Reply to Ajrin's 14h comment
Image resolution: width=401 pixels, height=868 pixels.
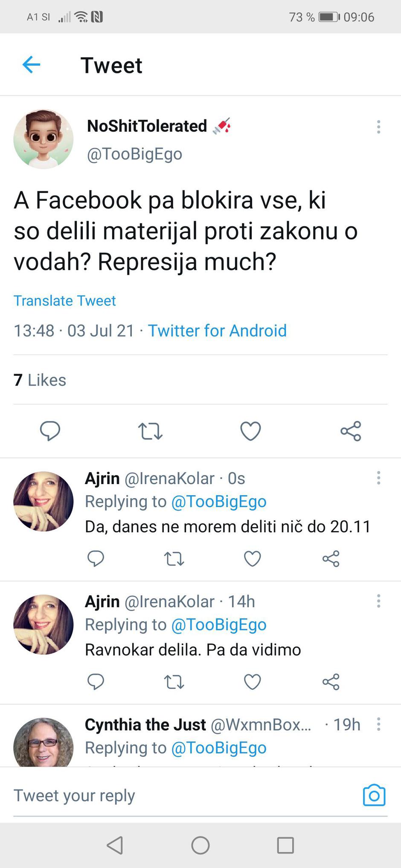(x=96, y=681)
